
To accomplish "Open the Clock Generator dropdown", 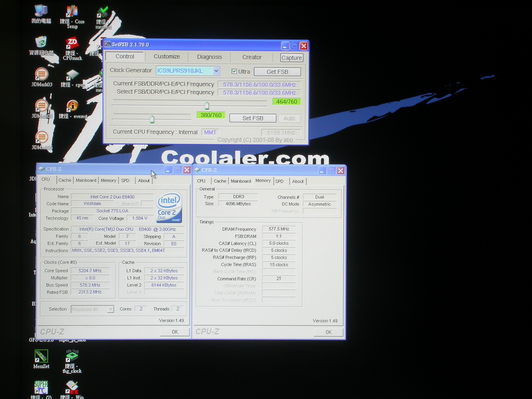I will click(x=216, y=71).
